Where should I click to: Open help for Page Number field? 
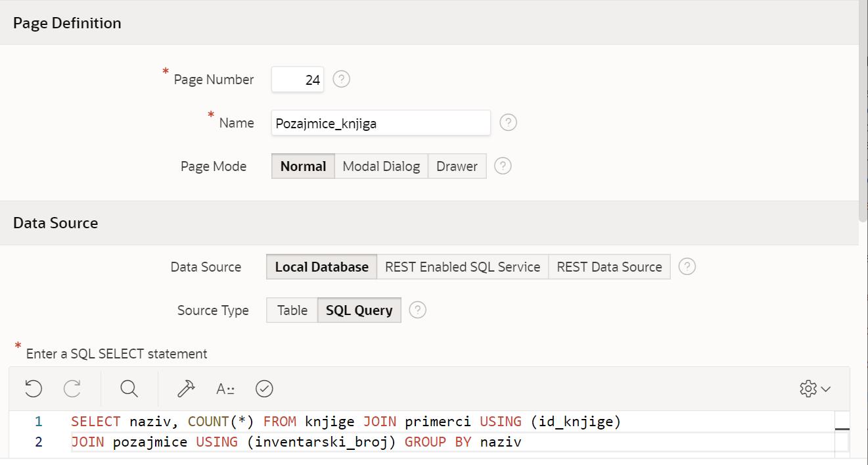(x=341, y=79)
